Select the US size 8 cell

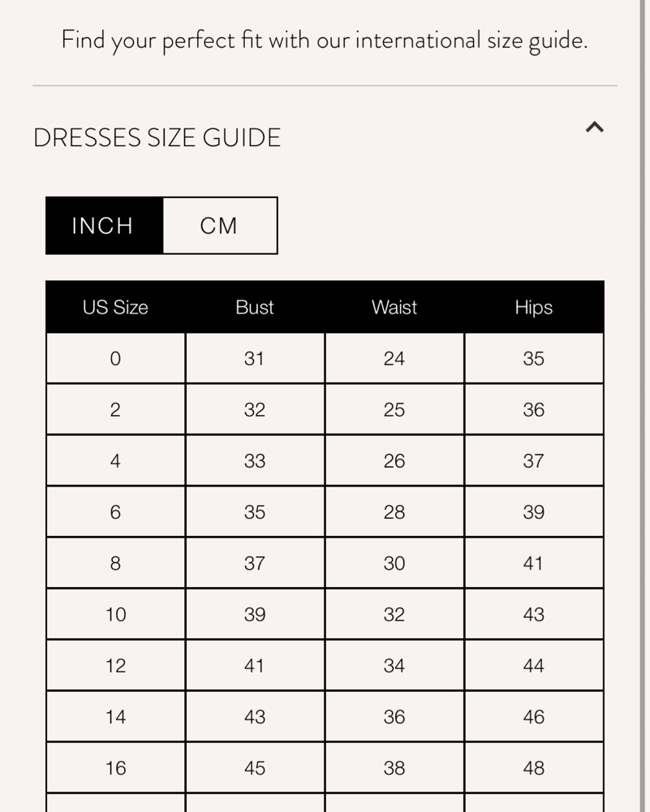[x=115, y=563]
